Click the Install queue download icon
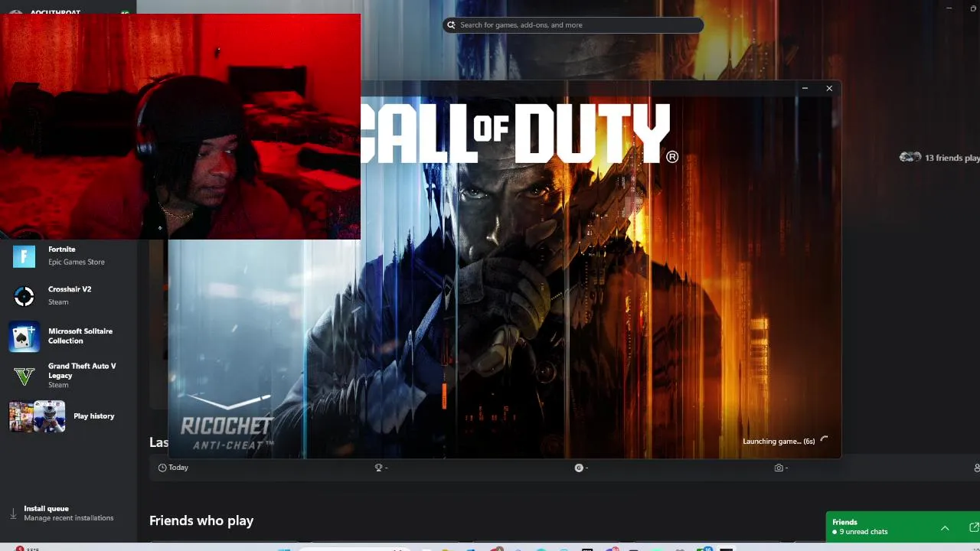 [x=13, y=514]
